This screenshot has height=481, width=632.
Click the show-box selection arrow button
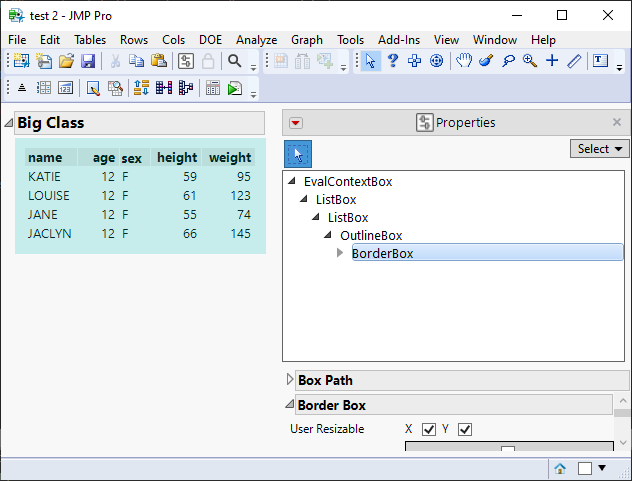(298, 153)
